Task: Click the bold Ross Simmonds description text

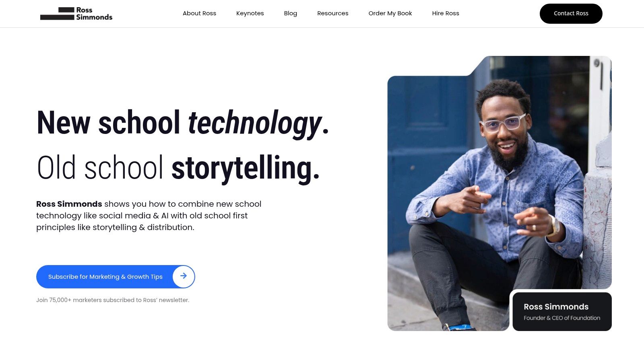Action: click(x=69, y=204)
